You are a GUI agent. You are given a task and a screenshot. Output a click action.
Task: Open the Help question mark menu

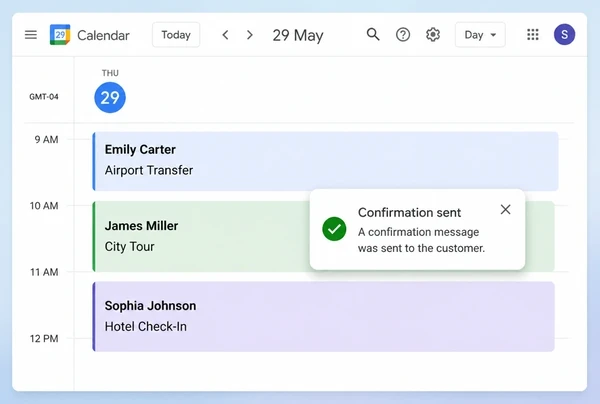403,35
